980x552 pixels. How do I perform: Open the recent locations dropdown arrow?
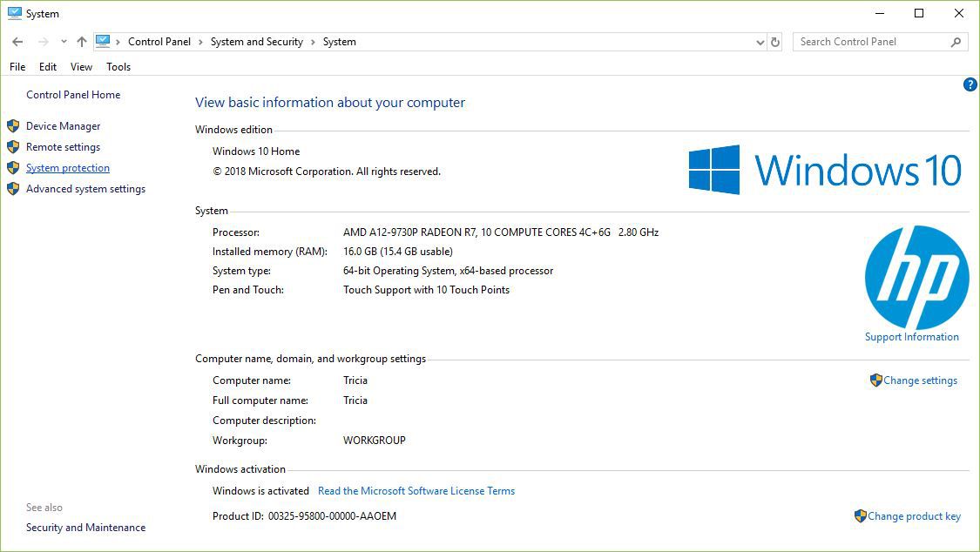(x=64, y=42)
